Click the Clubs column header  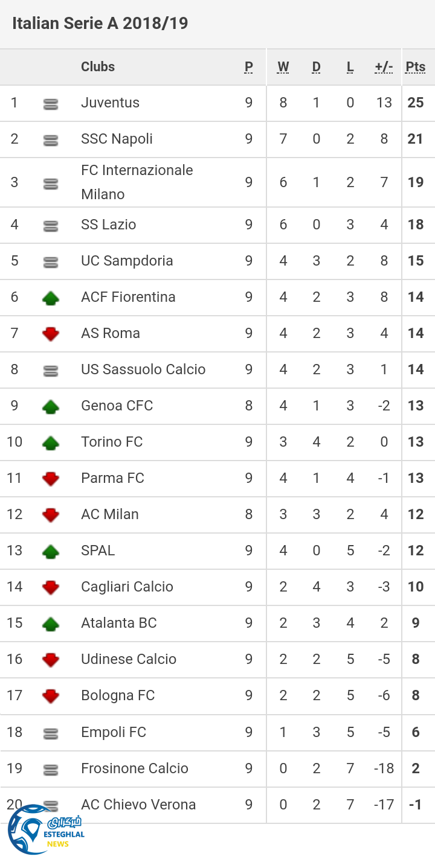[x=98, y=67]
